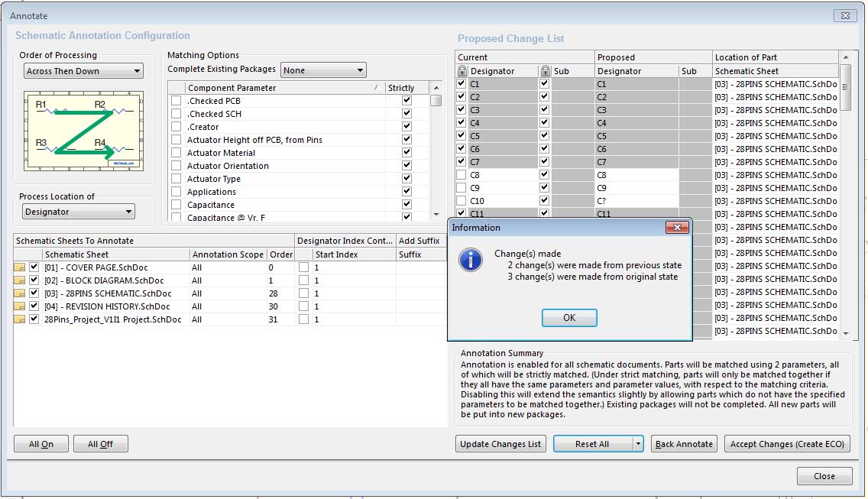Viewport: 868px width, 499px height.
Task: Expand the Complete Existing Packages dropdown
Action: click(323, 70)
